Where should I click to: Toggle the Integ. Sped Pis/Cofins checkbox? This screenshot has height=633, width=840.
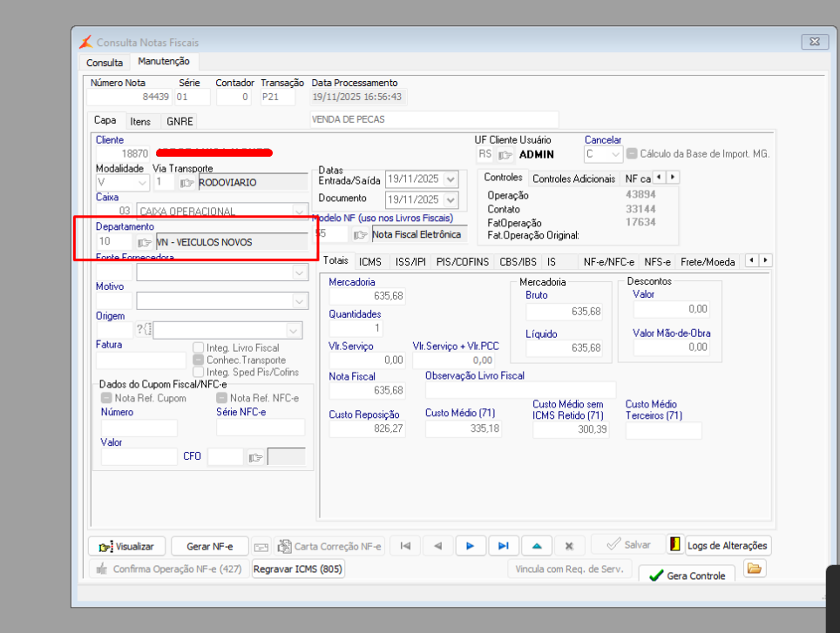click(198, 372)
